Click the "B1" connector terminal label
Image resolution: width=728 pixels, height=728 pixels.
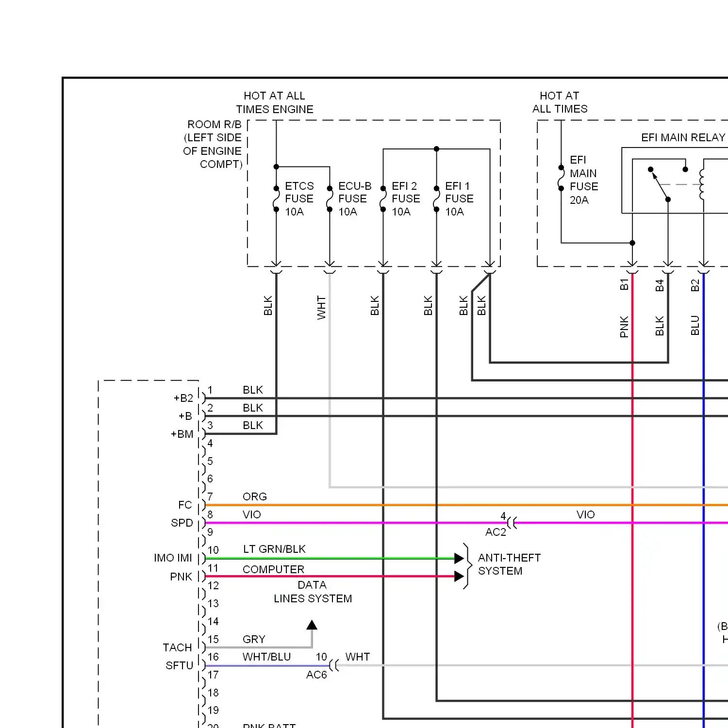coord(624,284)
